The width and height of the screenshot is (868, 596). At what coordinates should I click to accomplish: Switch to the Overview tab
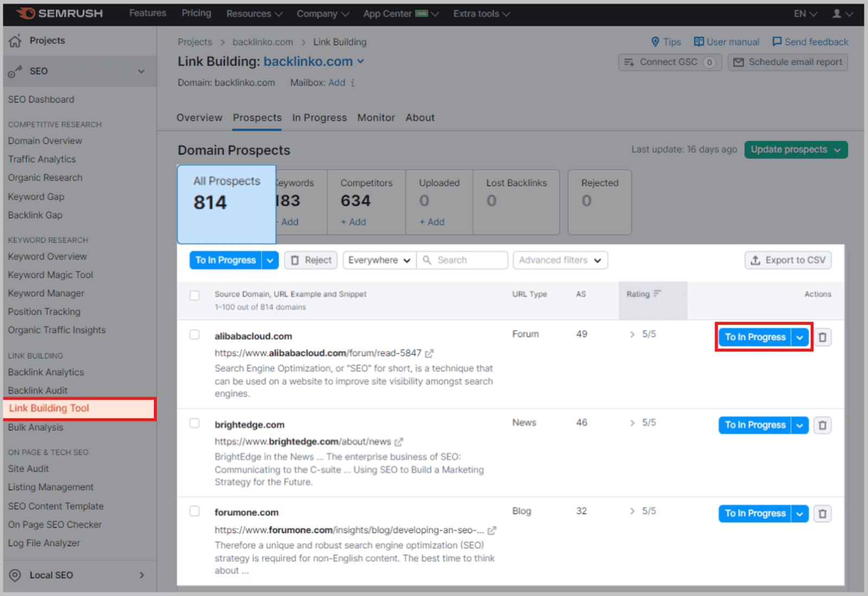point(199,118)
